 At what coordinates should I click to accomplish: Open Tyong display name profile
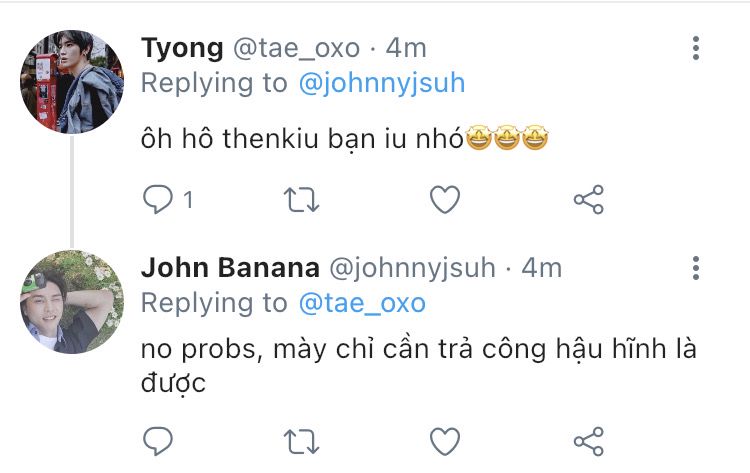point(182,49)
